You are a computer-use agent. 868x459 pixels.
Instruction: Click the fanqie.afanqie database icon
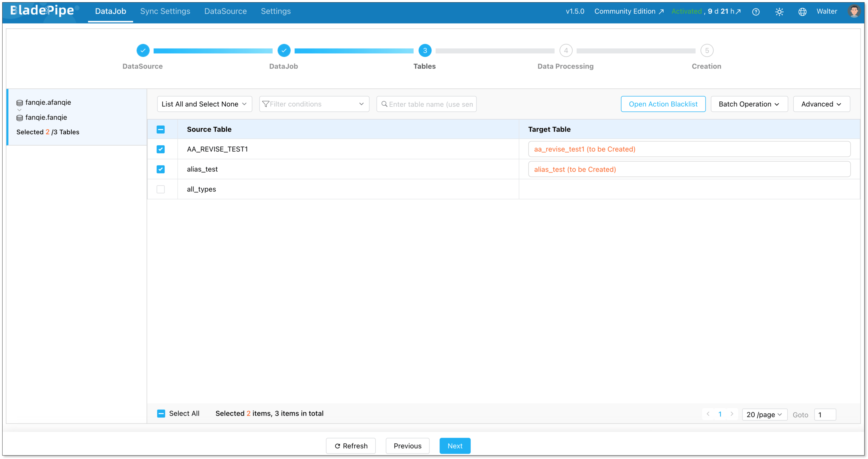click(x=20, y=103)
